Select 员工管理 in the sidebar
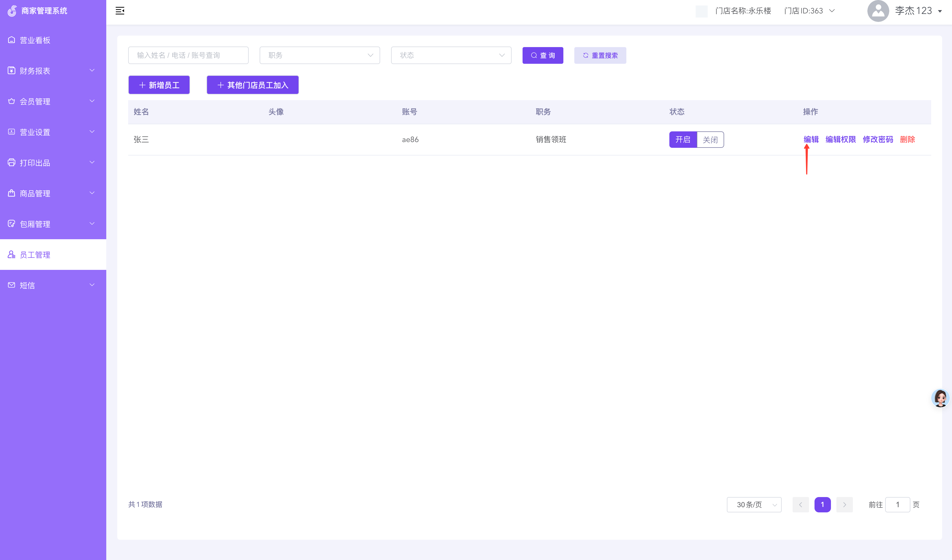Viewport: 952px width, 560px height. 53,255
